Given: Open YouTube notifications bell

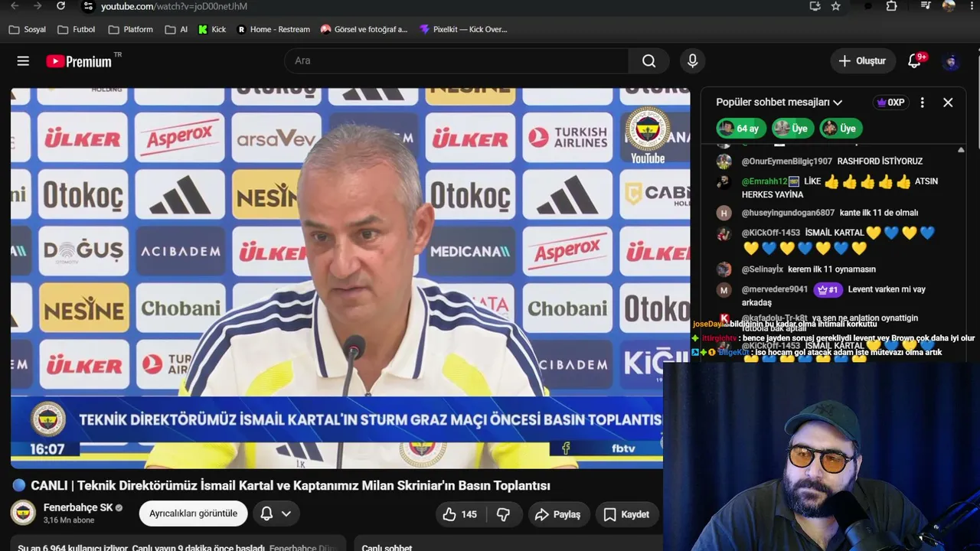Looking at the screenshot, I should pos(914,61).
